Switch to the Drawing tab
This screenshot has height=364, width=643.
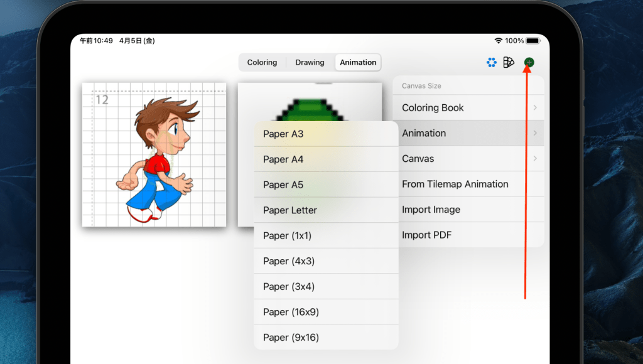click(310, 62)
